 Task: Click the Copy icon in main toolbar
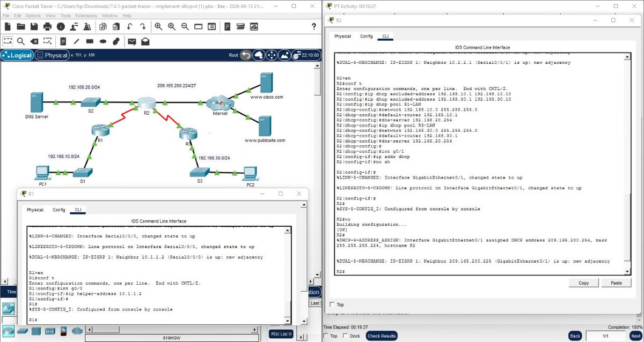point(103,26)
